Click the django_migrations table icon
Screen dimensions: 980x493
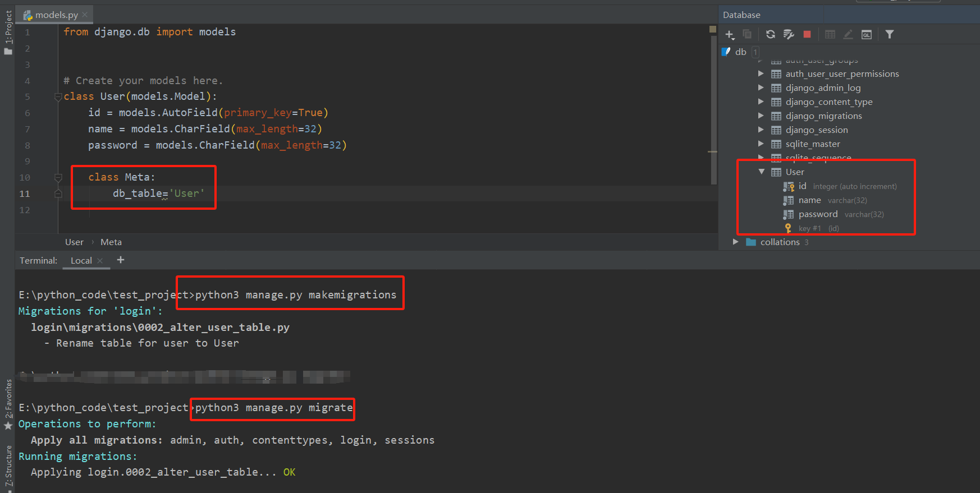coord(776,116)
